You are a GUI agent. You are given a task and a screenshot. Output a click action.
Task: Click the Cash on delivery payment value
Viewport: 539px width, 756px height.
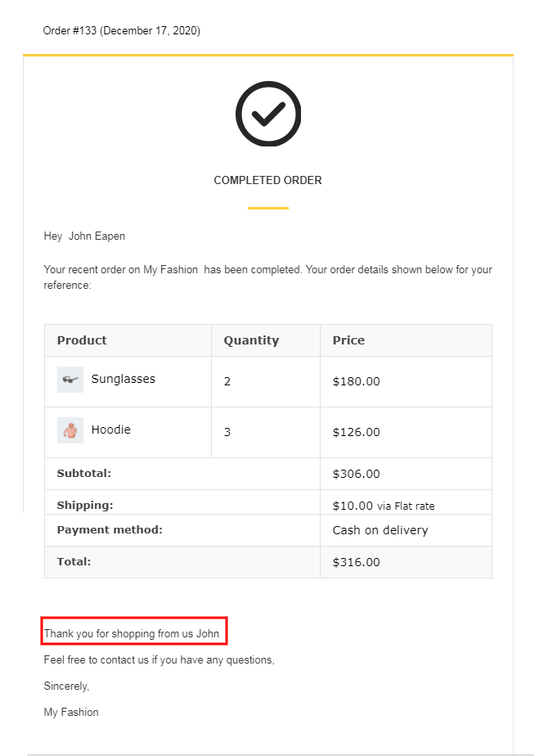(380, 530)
